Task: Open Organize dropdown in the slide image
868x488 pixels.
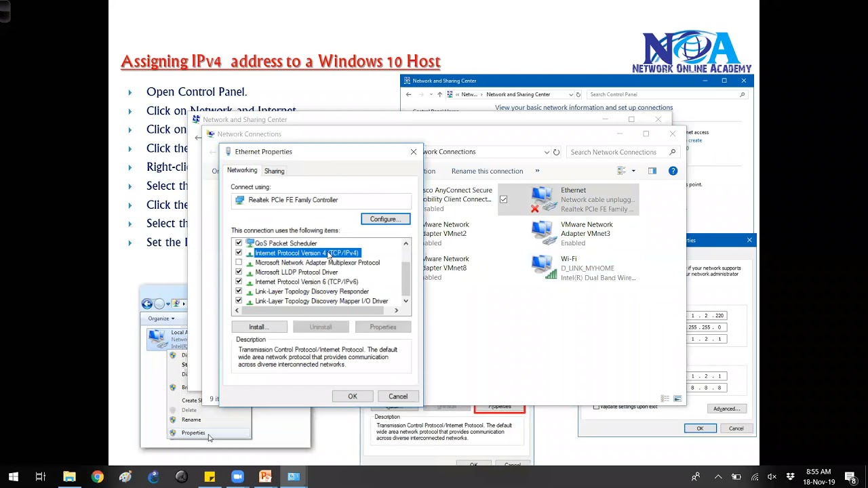Action: point(161,319)
